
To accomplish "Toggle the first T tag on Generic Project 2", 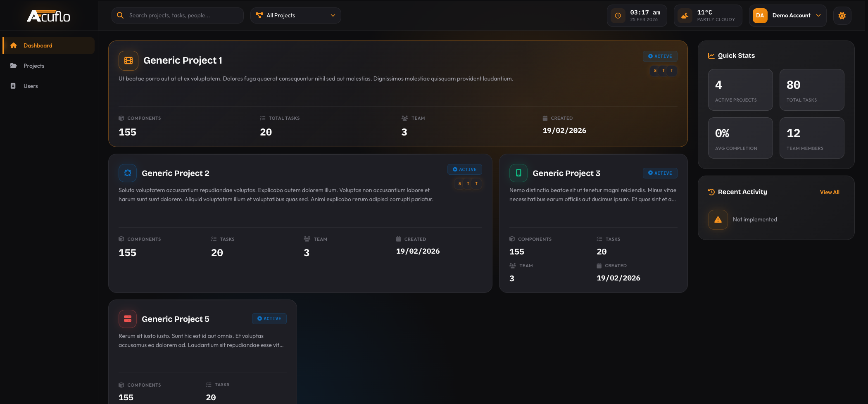I will [x=467, y=183].
